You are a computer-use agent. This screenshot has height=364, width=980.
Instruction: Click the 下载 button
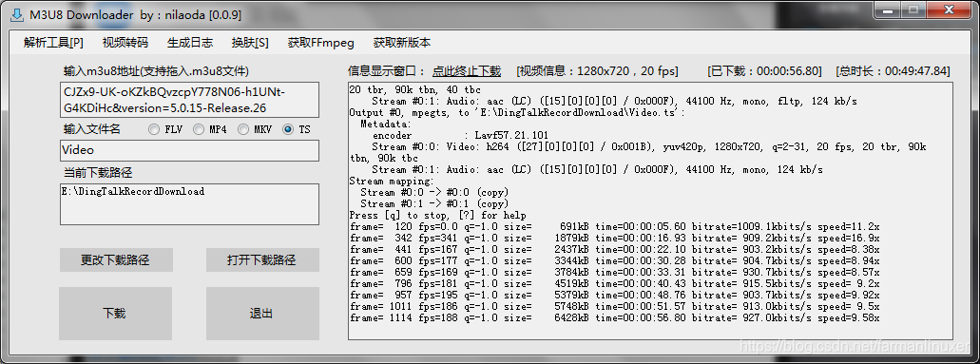[115, 314]
